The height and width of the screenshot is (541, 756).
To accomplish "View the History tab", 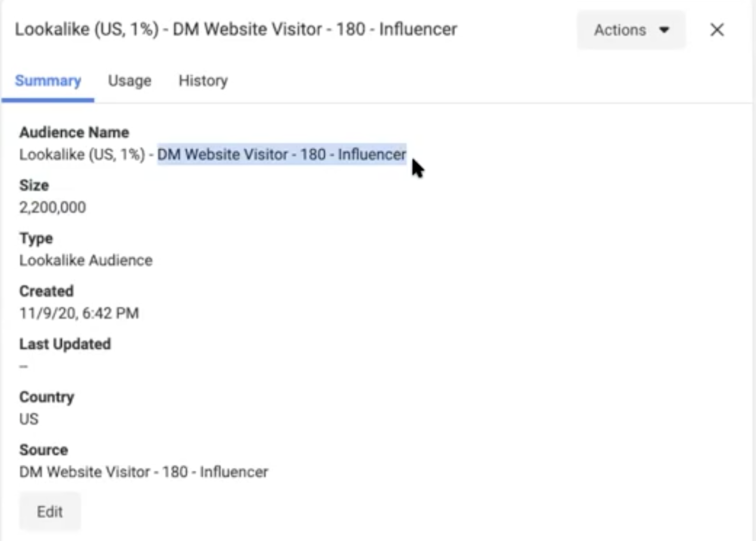I will point(203,81).
